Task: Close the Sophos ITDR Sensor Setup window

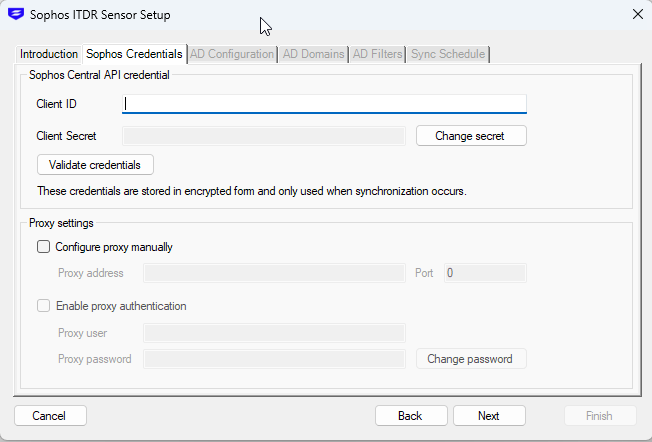Action: pyautogui.click(x=637, y=15)
